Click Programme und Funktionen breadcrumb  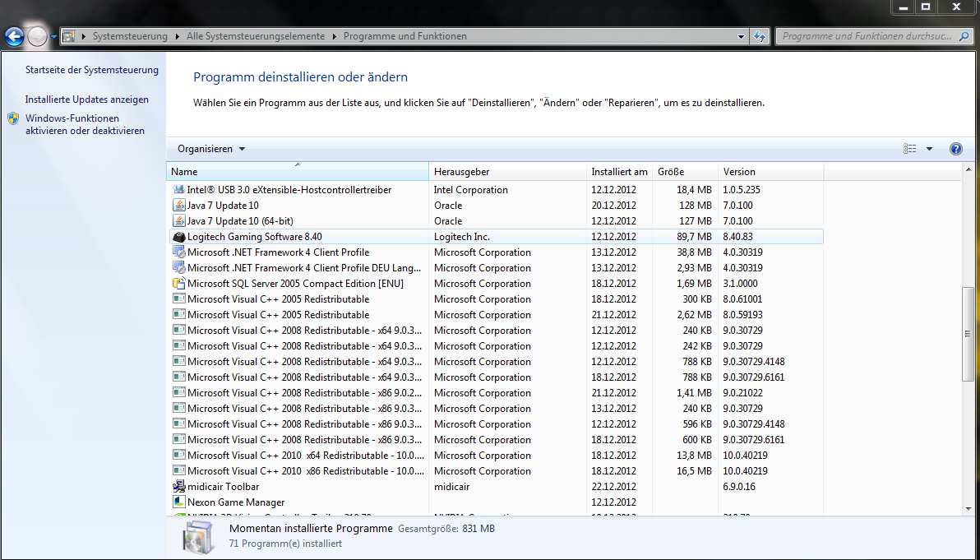tap(405, 36)
